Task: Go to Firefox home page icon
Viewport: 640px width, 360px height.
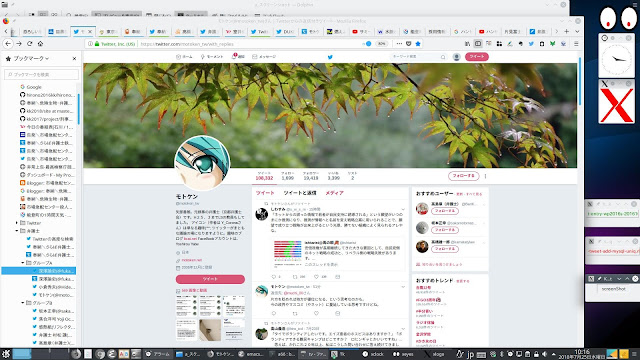Action: pyautogui.click(x=40, y=44)
